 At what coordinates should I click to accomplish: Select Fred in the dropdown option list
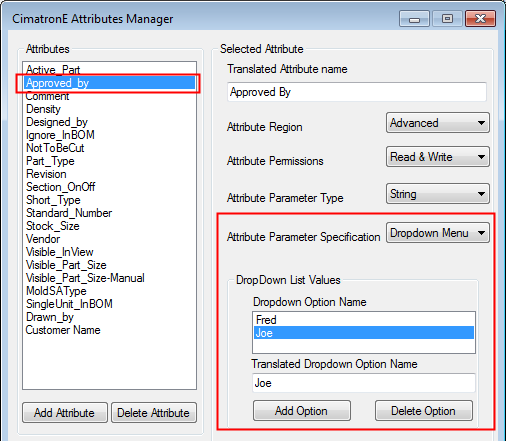(364, 320)
